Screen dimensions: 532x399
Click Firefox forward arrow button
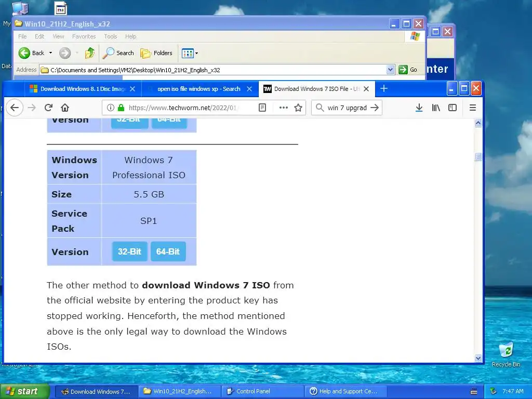(32, 108)
